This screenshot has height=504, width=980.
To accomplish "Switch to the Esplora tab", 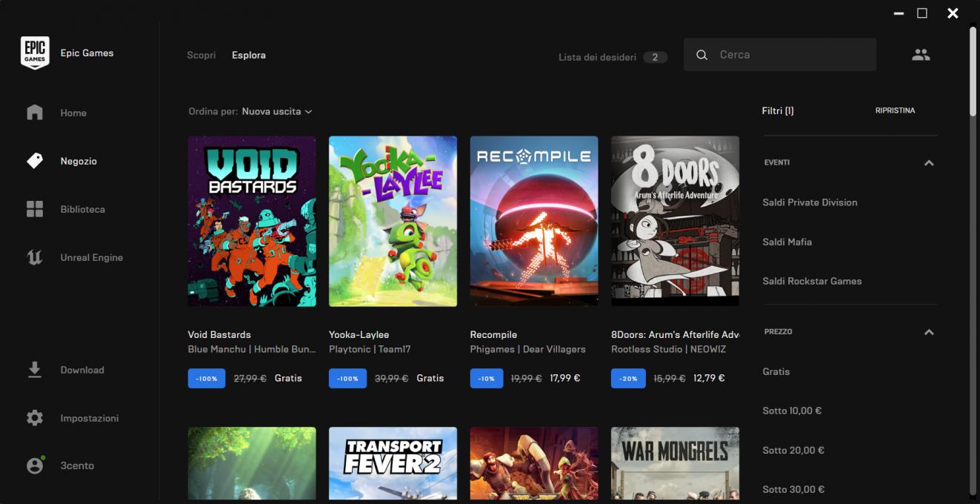I will [x=248, y=55].
